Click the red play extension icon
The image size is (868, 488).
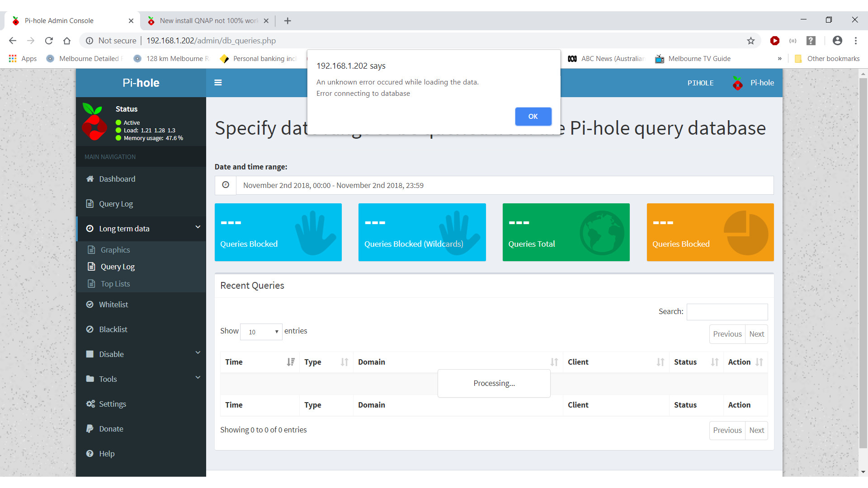(775, 41)
